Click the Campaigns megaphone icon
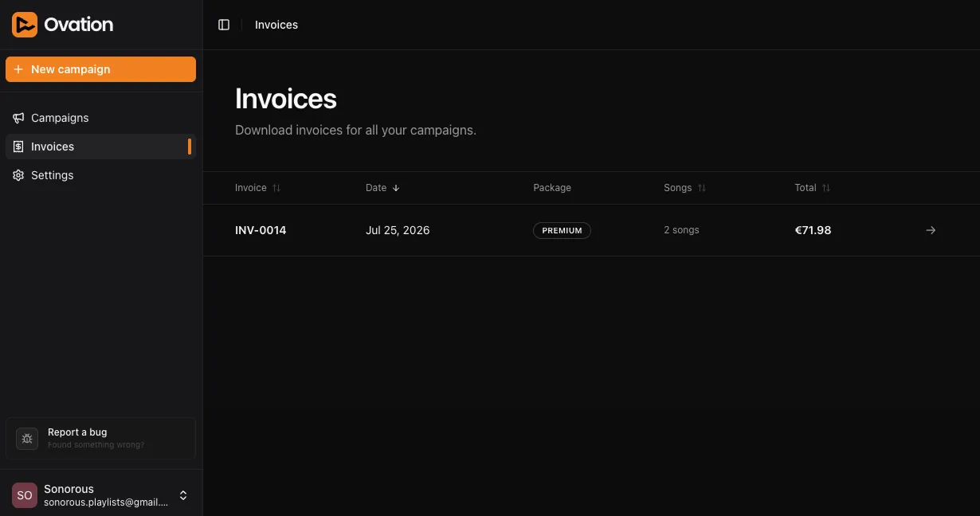 (18, 118)
